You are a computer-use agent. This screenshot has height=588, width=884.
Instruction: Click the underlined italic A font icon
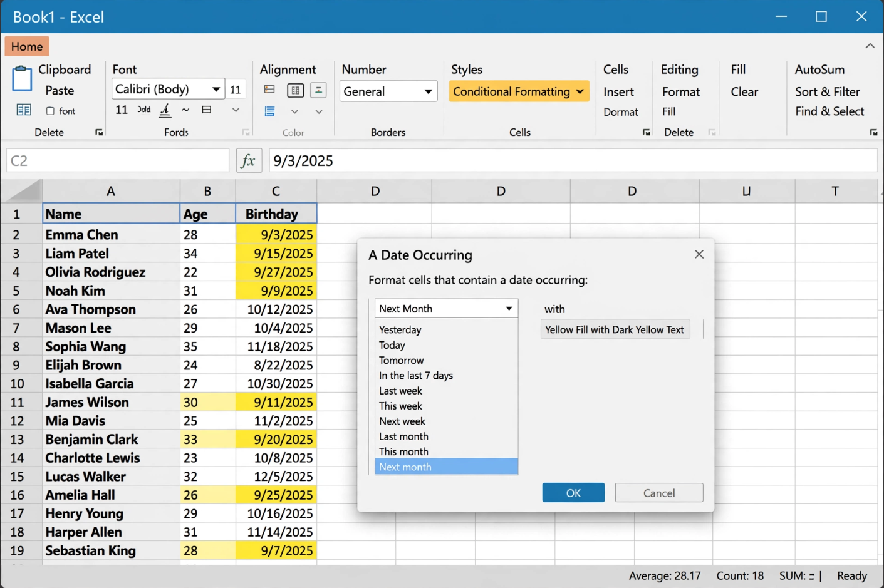[x=165, y=110]
